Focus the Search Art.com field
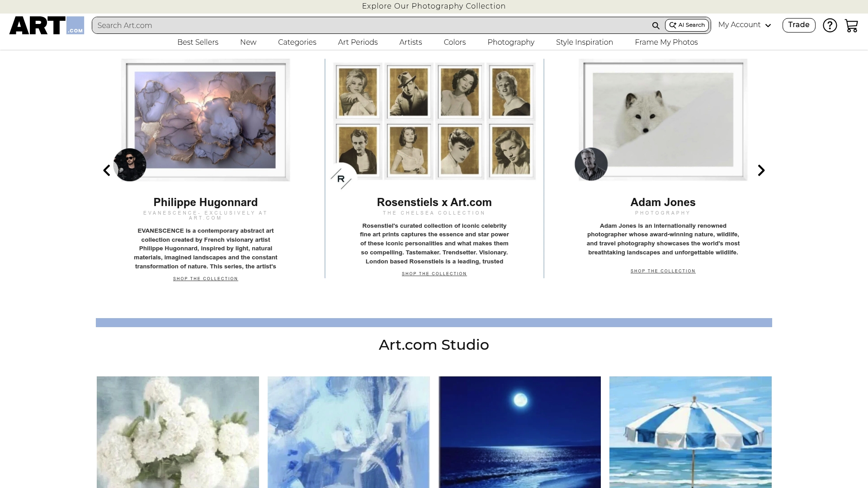The width and height of the screenshot is (868, 488). (x=371, y=25)
